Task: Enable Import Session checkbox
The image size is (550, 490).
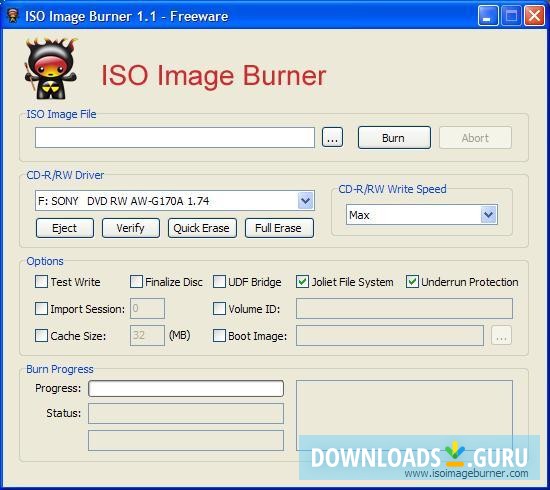Action: [41, 309]
